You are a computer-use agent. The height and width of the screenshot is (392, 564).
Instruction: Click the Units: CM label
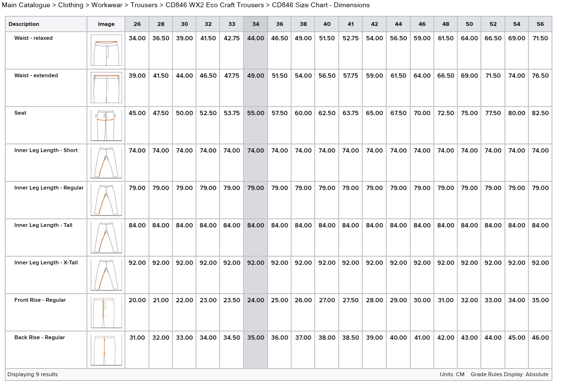pyautogui.click(x=452, y=374)
